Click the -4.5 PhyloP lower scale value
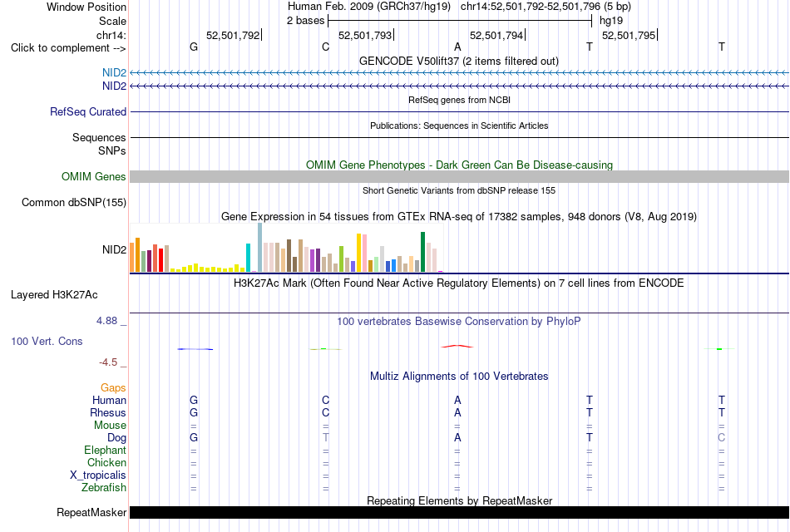The image size is (790, 532). click(x=108, y=362)
